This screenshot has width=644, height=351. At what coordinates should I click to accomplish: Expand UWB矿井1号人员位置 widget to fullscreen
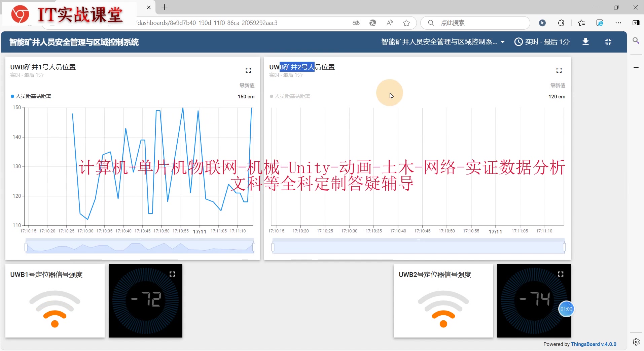pyautogui.click(x=248, y=70)
